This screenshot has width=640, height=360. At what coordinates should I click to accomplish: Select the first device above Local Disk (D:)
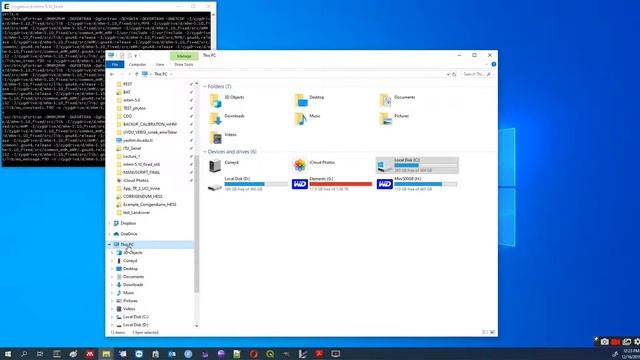(224, 165)
